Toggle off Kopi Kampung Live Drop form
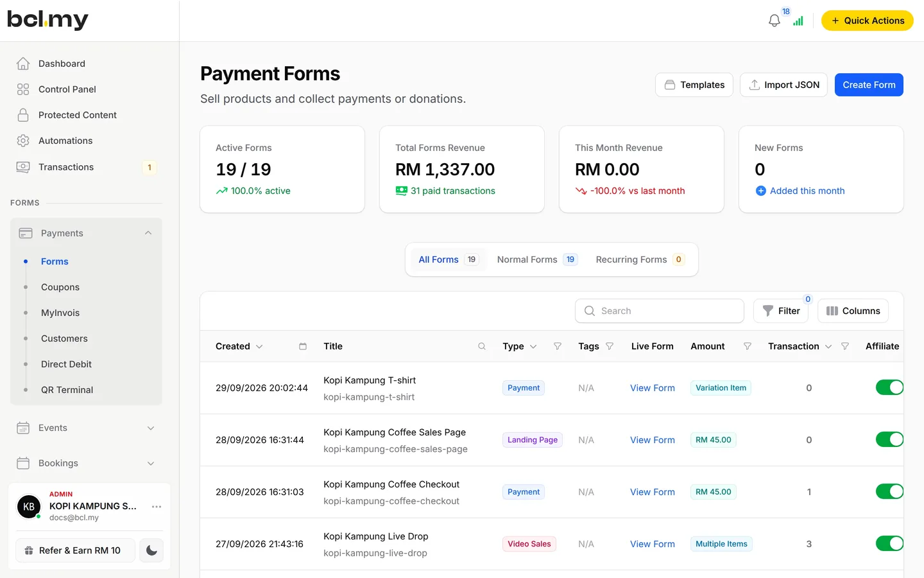The image size is (924, 578). (889, 543)
